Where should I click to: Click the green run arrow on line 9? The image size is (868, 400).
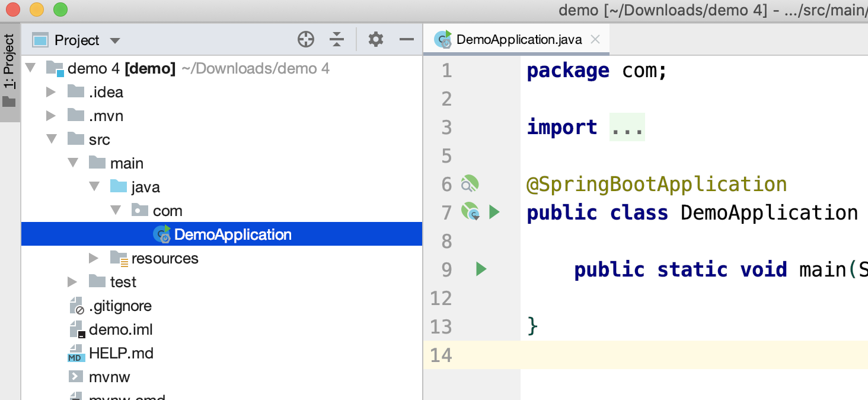point(481,269)
